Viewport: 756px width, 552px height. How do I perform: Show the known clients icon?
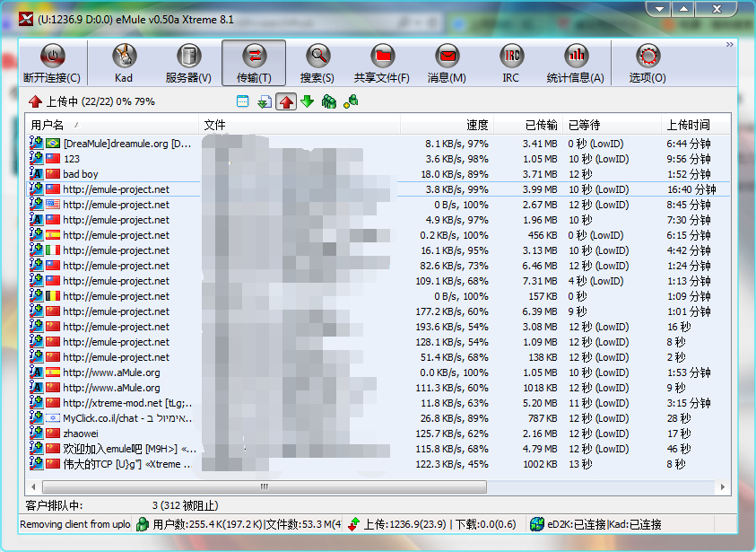pos(351,101)
